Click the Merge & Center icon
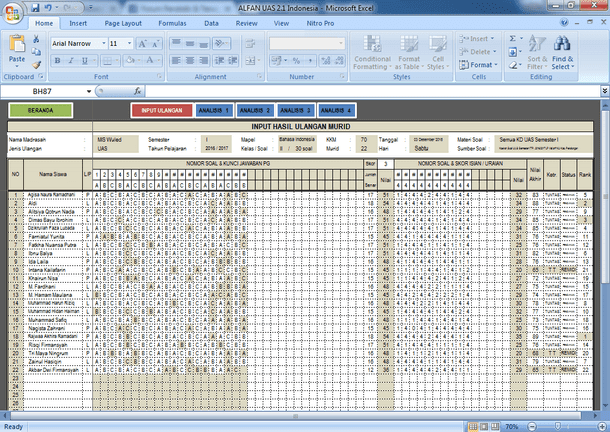The width and height of the screenshot is (610, 432). (x=250, y=60)
